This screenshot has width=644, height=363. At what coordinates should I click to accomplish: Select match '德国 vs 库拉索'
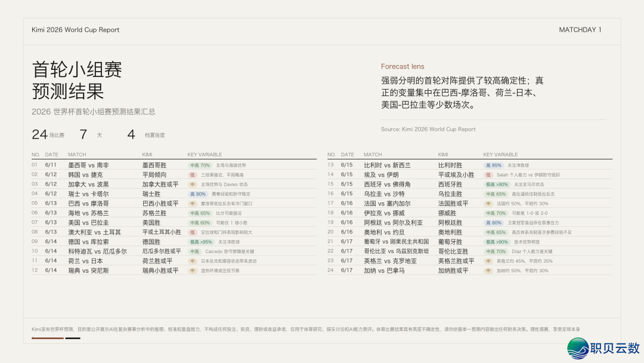[88, 242]
